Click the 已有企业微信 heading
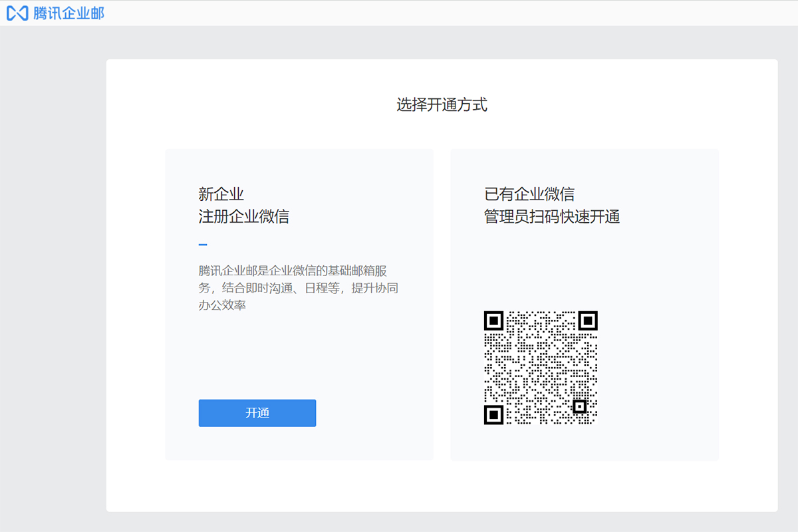 coord(529,194)
